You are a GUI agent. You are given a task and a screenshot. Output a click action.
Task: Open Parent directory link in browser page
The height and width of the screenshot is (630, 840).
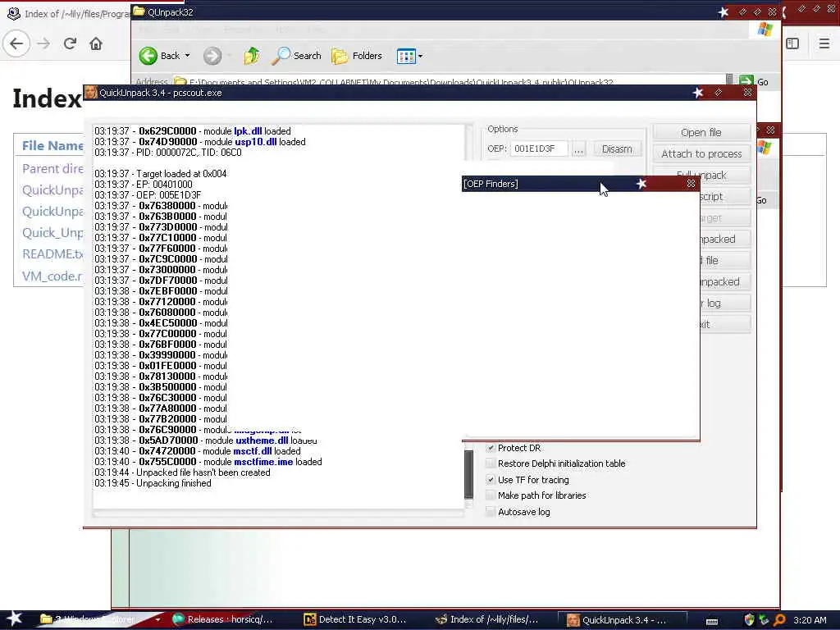(x=52, y=169)
